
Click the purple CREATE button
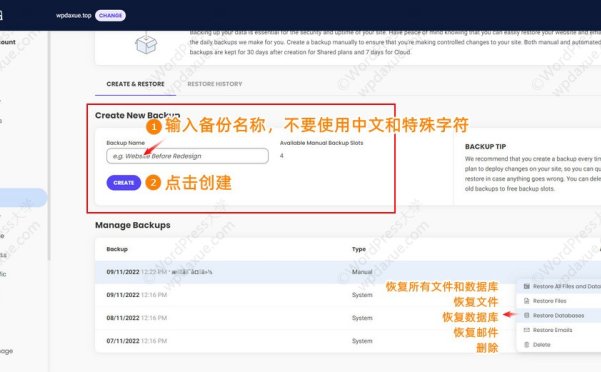[x=123, y=183]
